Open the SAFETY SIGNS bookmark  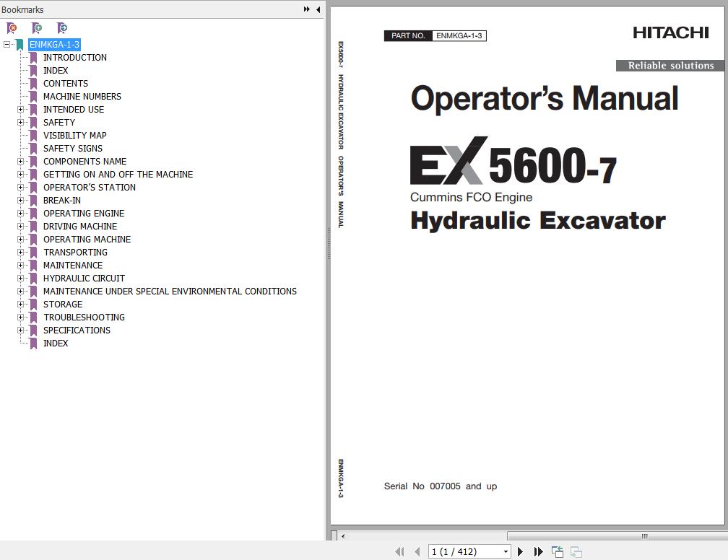click(73, 149)
